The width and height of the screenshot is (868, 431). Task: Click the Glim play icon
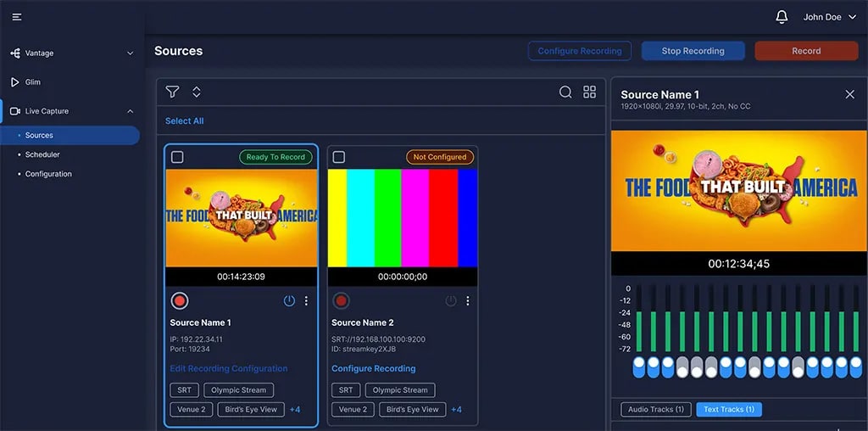tap(15, 82)
